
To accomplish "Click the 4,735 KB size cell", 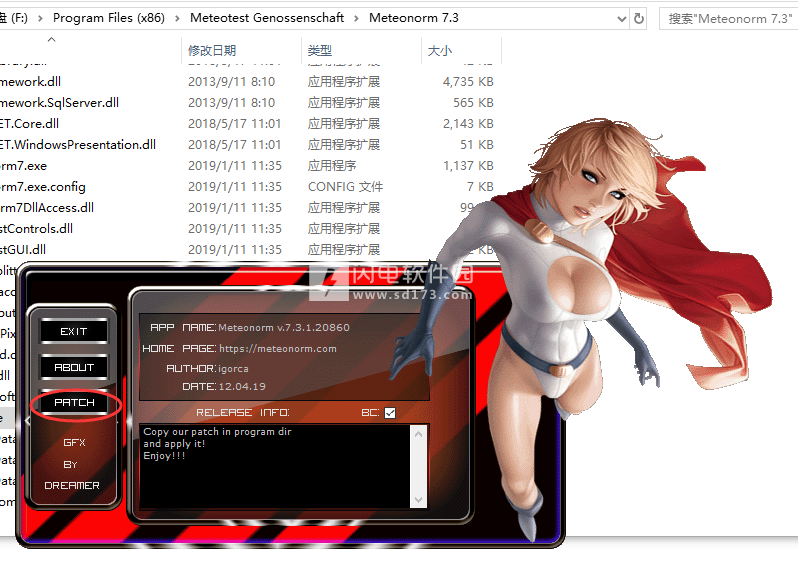I will click(x=468, y=82).
